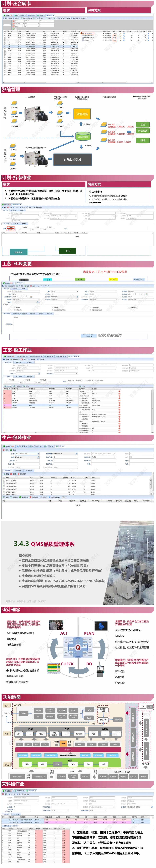
Task: Go to the 系统主页 tab above 关闭 button
Action: pos(8,446)
